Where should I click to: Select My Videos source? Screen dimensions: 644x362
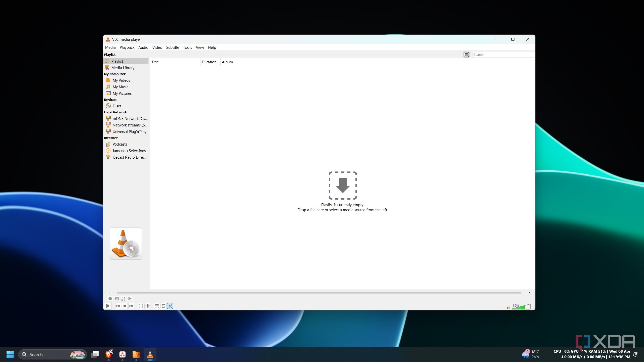126,80
